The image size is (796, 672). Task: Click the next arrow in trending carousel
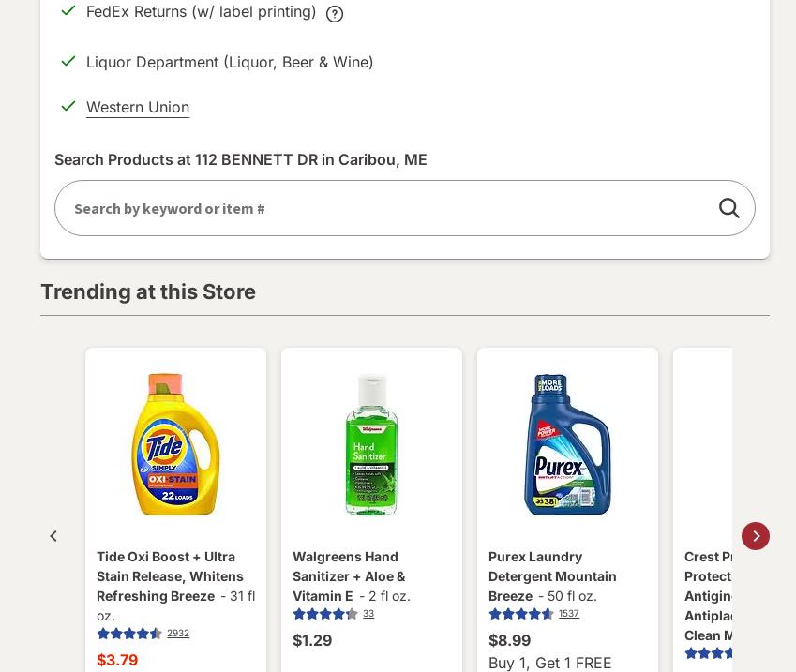756,536
